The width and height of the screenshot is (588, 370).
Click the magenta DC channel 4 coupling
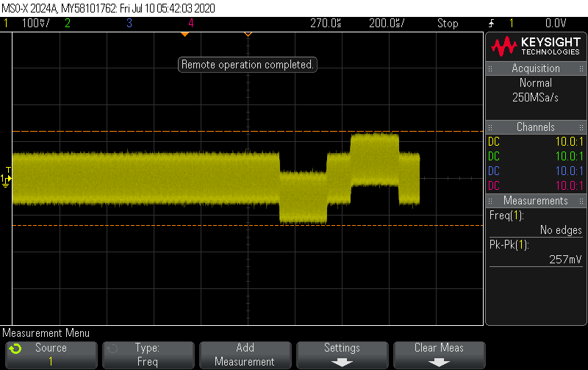[x=494, y=186]
